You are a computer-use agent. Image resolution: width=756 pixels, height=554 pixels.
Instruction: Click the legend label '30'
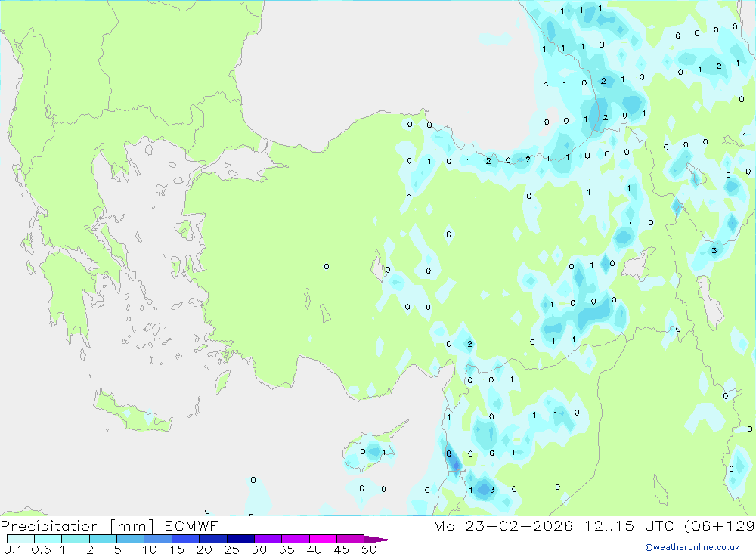259,549
